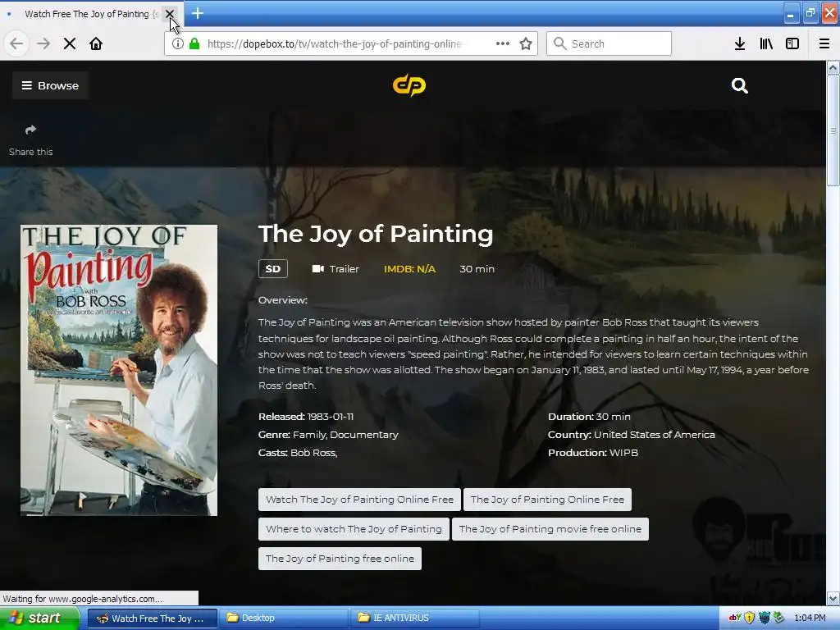Click the dopebox.to URL address field

[x=334, y=43]
